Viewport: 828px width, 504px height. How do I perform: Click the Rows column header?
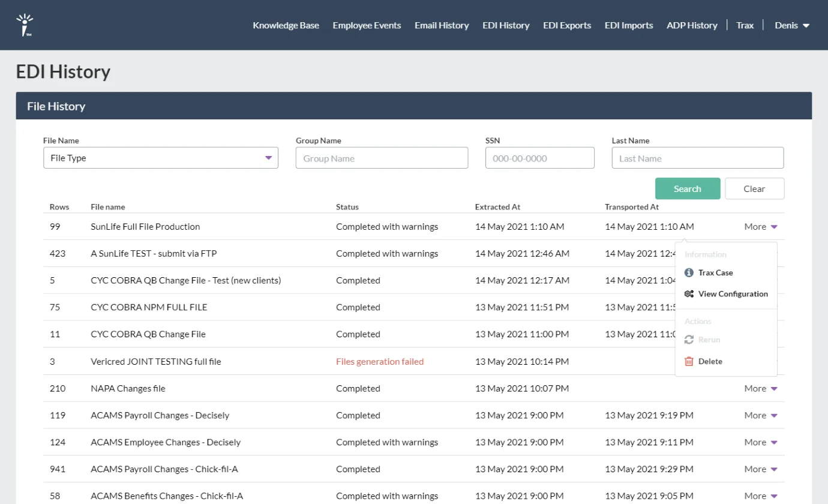(59, 207)
